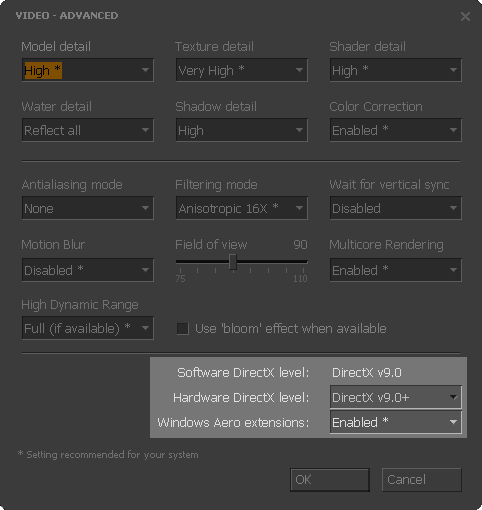Open the Hardware DirectX level dropdown
Image resolution: width=482 pixels, height=510 pixels.
(396, 397)
